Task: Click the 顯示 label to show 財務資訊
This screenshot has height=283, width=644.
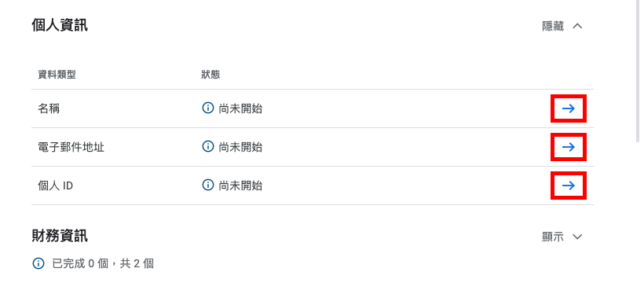Action: point(553,237)
